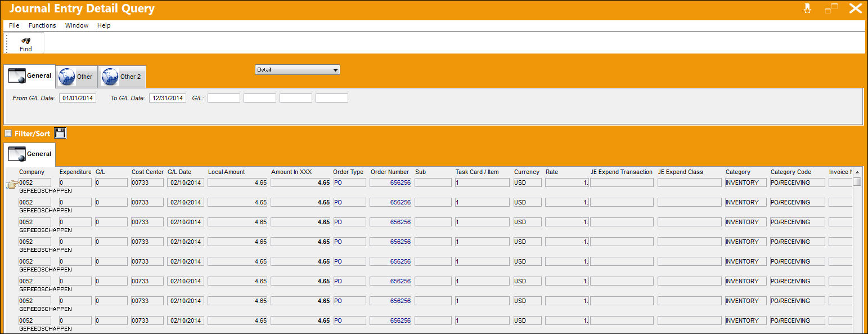
Task: Open the Help menu
Action: pyautogui.click(x=104, y=25)
